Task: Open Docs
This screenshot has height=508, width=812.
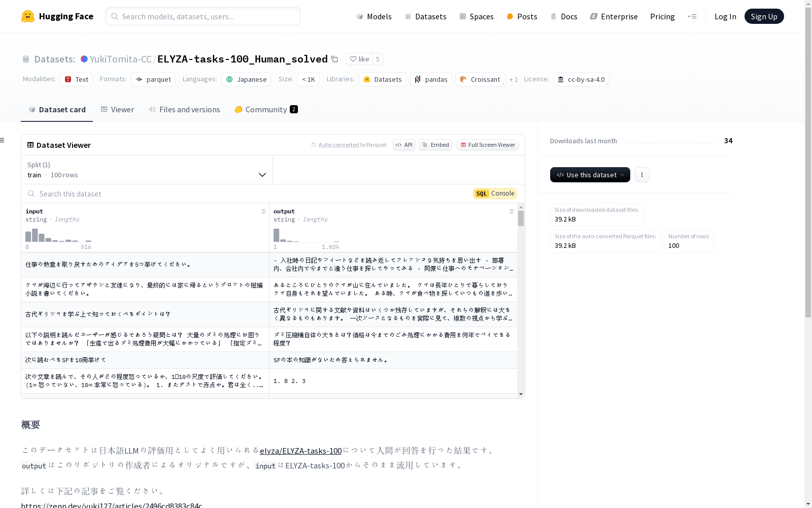Action: pyautogui.click(x=564, y=16)
